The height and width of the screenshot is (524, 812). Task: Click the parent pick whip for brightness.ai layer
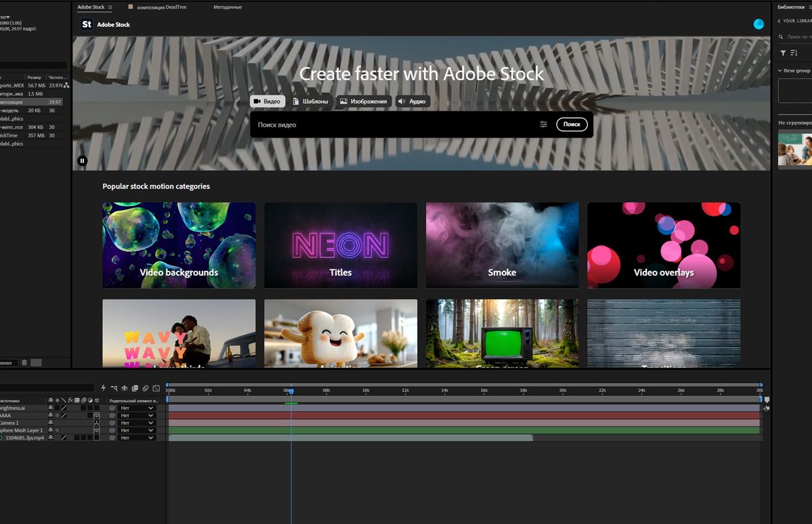click(x=112, y=408)
